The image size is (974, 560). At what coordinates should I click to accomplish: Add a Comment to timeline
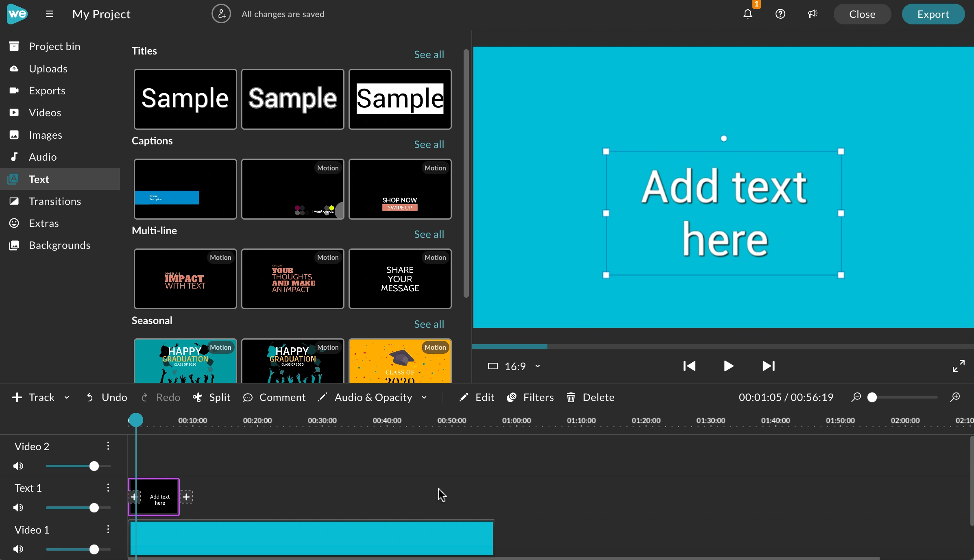click(274, 397)
